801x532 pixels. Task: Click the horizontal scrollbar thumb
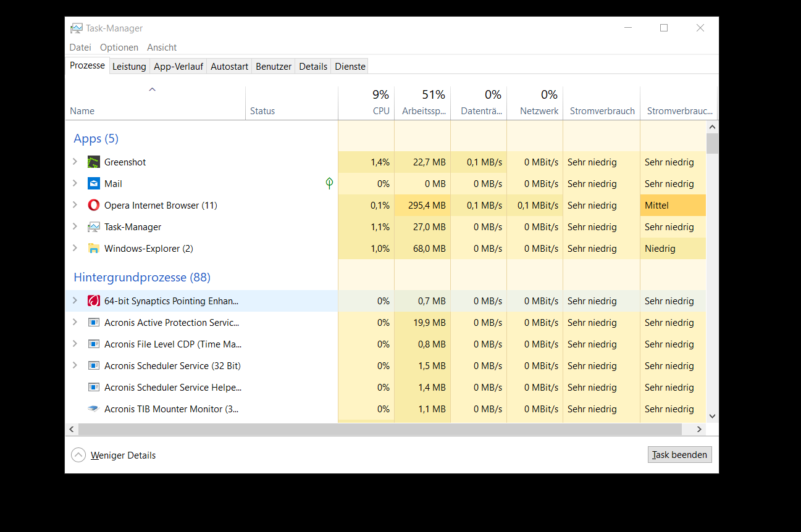(x=380, y=429)
